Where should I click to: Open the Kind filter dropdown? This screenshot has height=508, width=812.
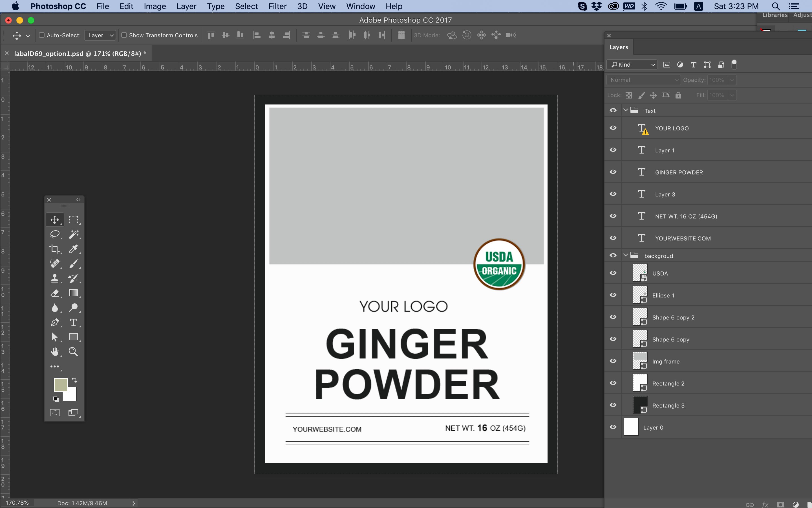(x=632, y=65)
